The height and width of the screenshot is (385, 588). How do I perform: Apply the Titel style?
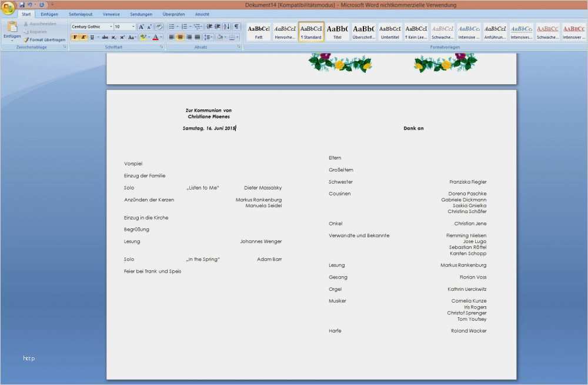(x=337, y=31)
